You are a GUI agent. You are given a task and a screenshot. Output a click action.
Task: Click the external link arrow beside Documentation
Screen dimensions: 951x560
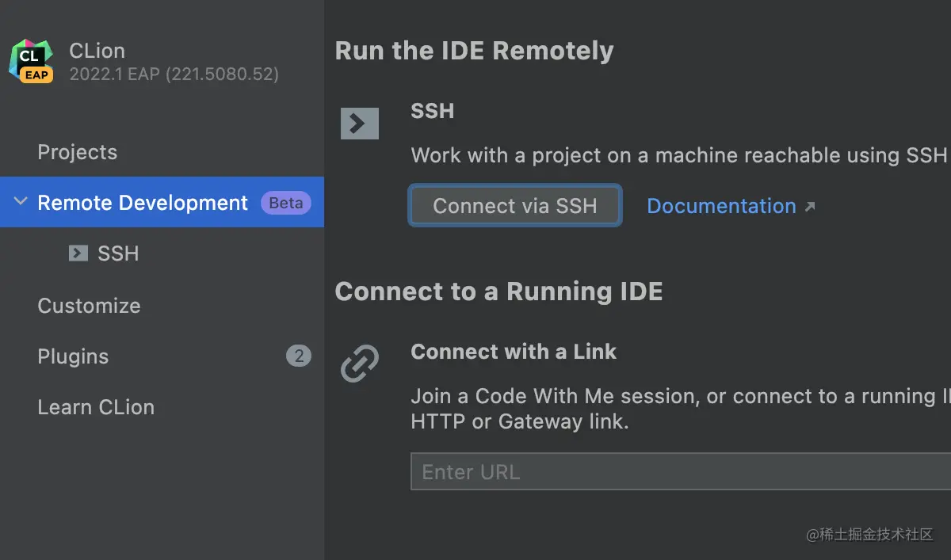809,207
